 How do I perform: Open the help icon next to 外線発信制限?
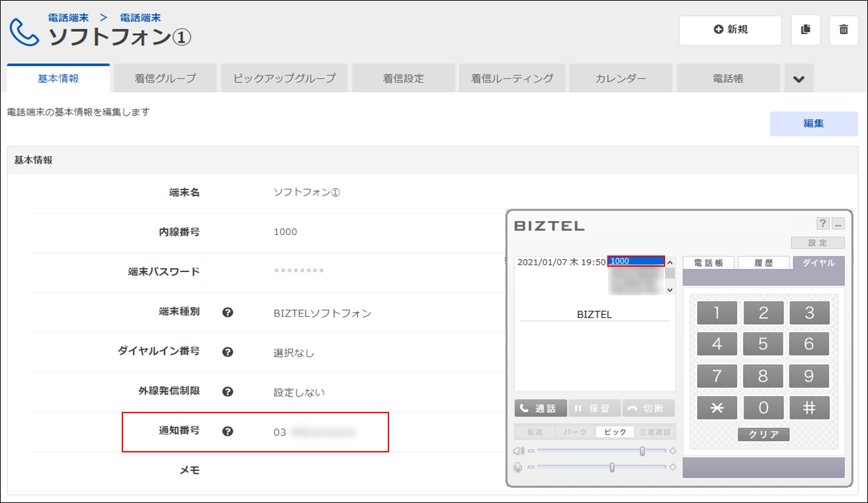point(227,391)
